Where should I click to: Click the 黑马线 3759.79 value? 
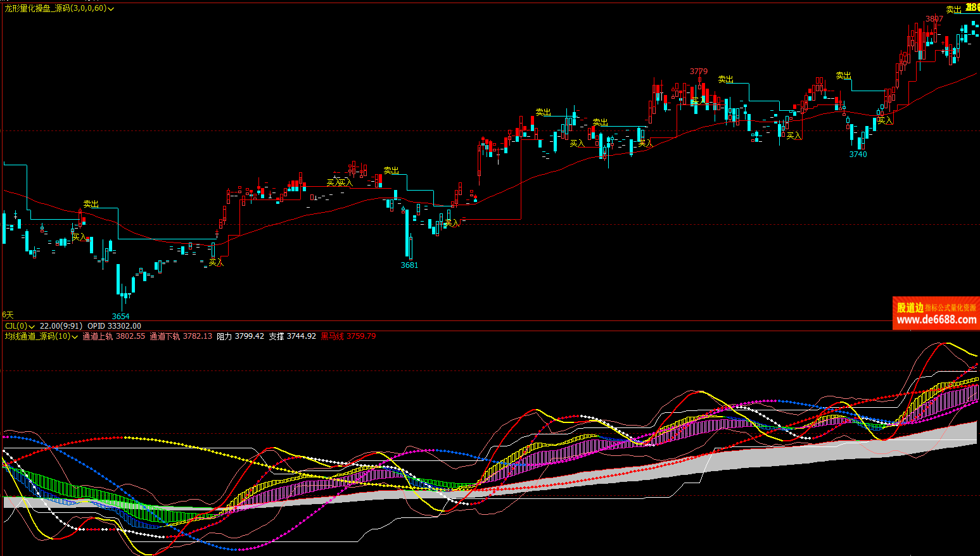click(x=348, y=336)
